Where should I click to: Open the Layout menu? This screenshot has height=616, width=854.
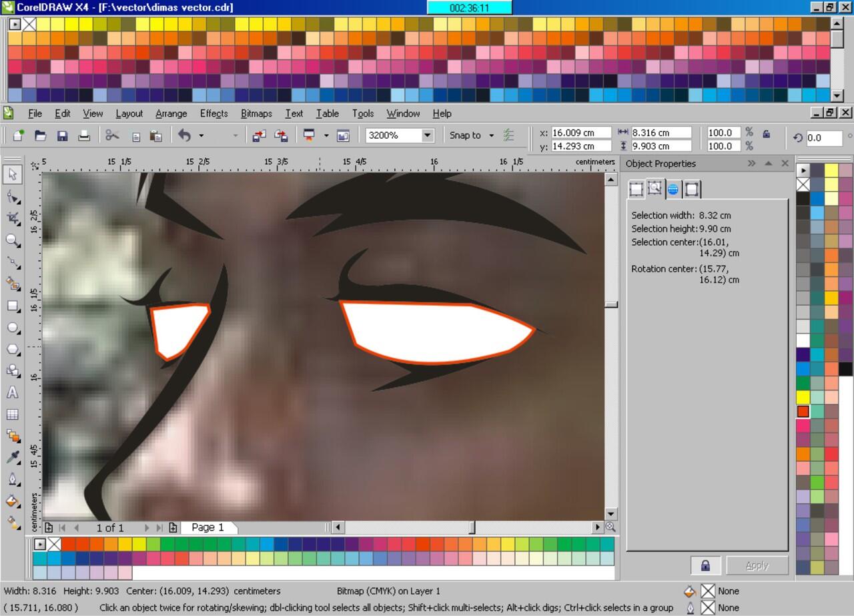click(x=129, y=113)
